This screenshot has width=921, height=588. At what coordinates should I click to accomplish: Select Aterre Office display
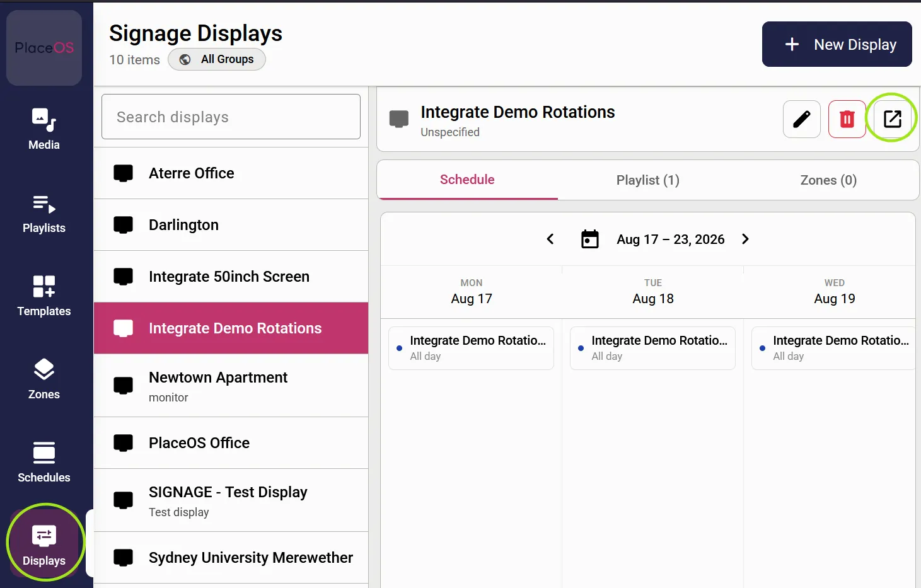click(231, 173)
